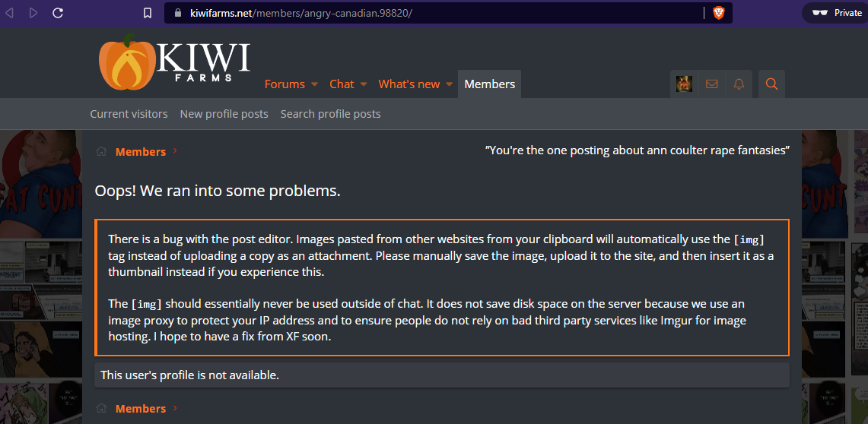Bookmark this page using the bookmark icon
The width and height of the screenshot is (868, 424).
tap(148, 13)
